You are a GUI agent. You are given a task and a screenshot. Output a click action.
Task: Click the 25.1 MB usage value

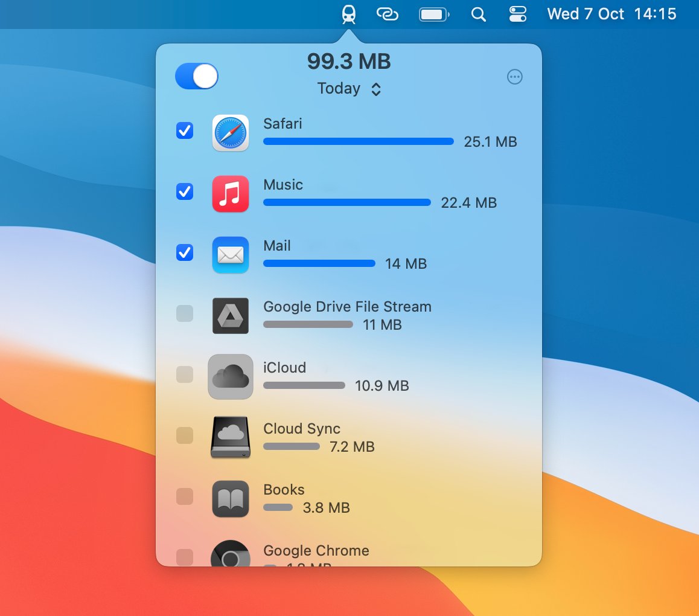point(490,142)
